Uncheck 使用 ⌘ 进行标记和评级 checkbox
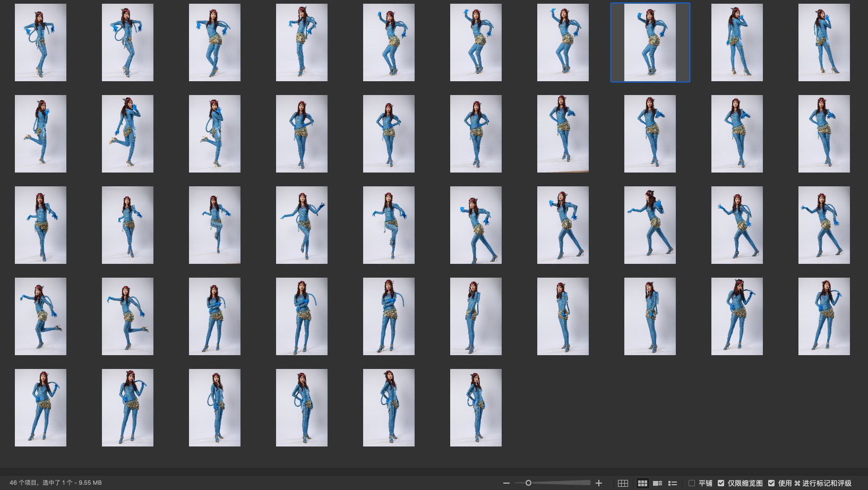This screenshot has height=490, width=868. 771,483
